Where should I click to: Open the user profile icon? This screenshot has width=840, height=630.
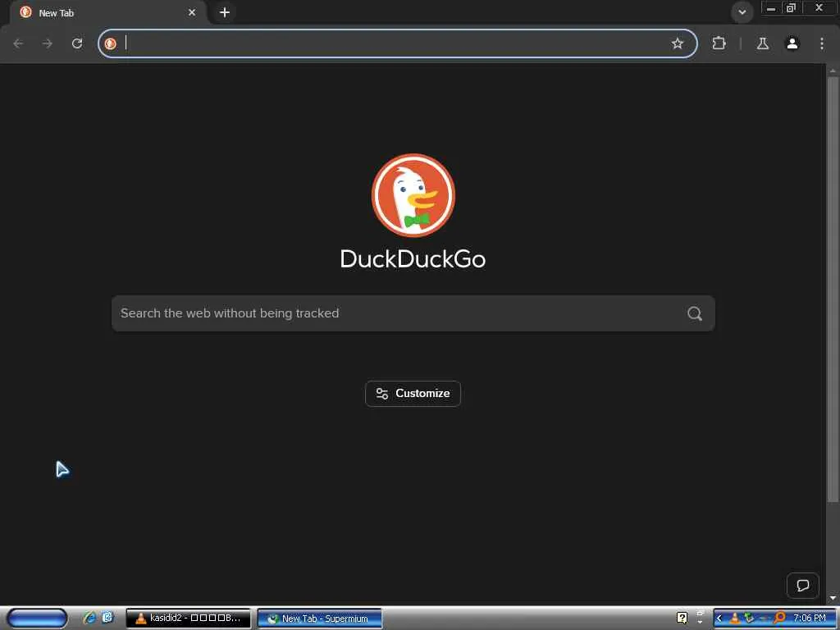(792, 43)
